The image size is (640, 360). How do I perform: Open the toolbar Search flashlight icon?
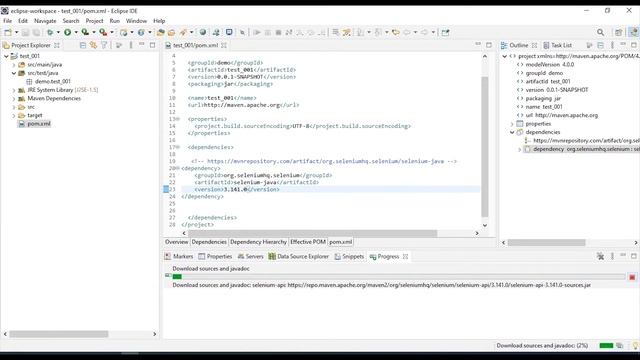183,32
